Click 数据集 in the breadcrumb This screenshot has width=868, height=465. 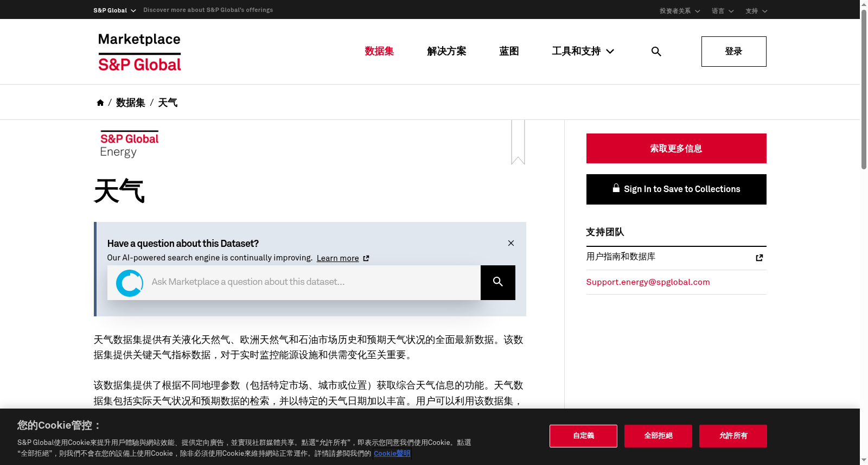point(131,103)
